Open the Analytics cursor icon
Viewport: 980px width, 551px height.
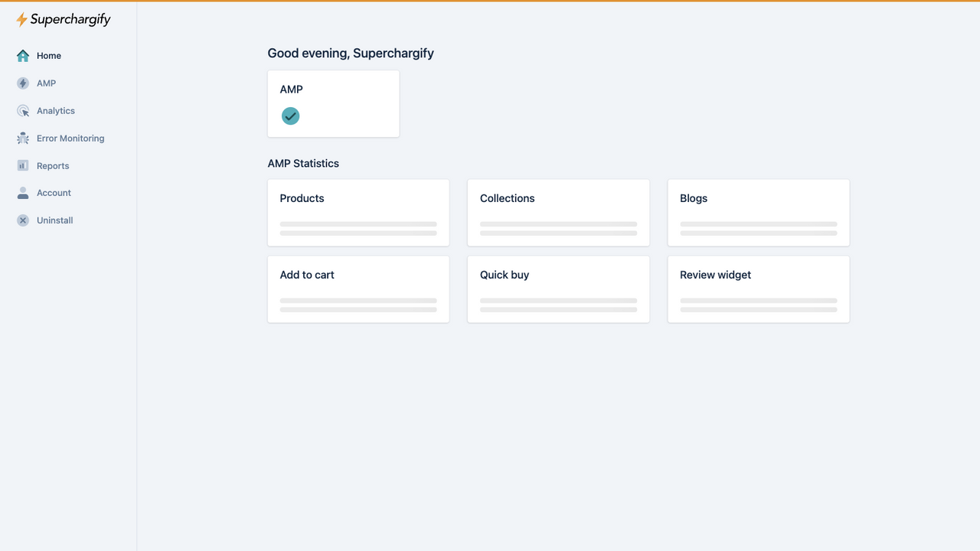[x=23, y=111]
